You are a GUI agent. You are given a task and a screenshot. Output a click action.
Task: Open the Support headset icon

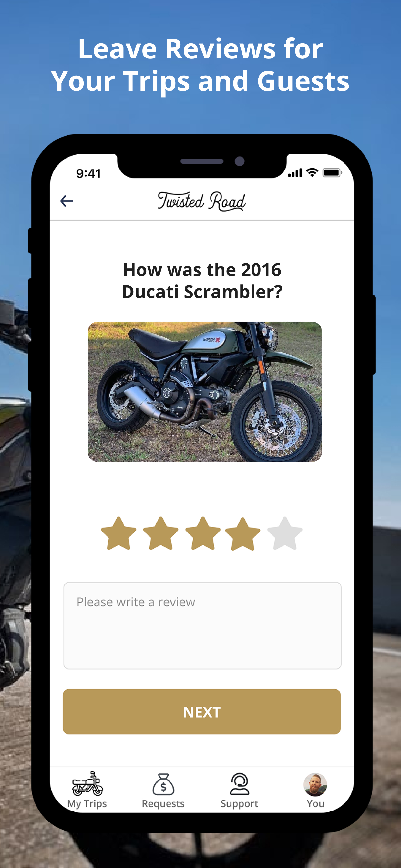[239, 784]
